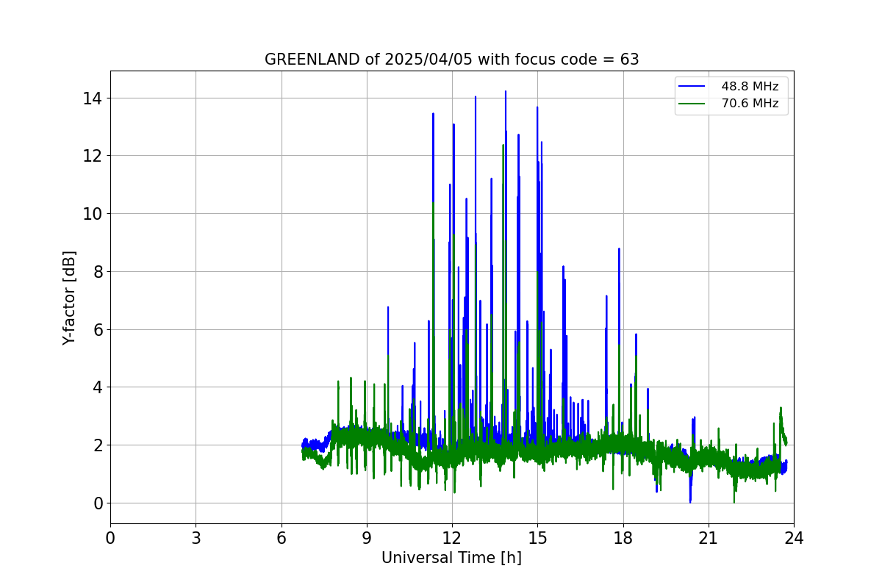Screen dimensions: 882x588
Task: Select the 48.8 MHz legend label
Action: click(x=750, y=87)
